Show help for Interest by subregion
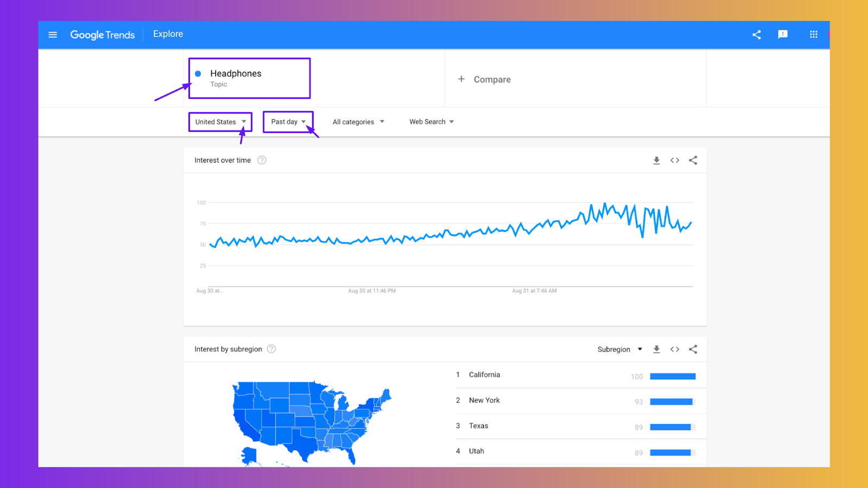The width and height of the screenshot is (868, 488). (271, 349)
